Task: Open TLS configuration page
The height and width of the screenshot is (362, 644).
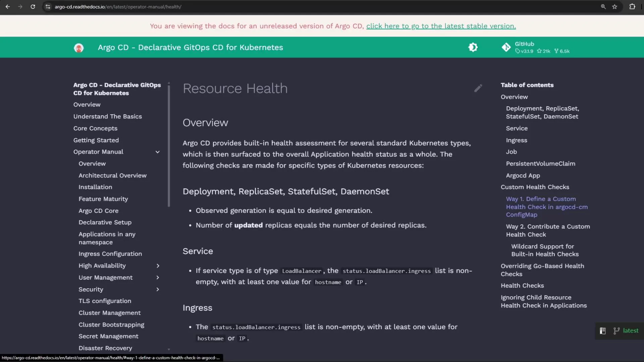Action: (105, 301)
